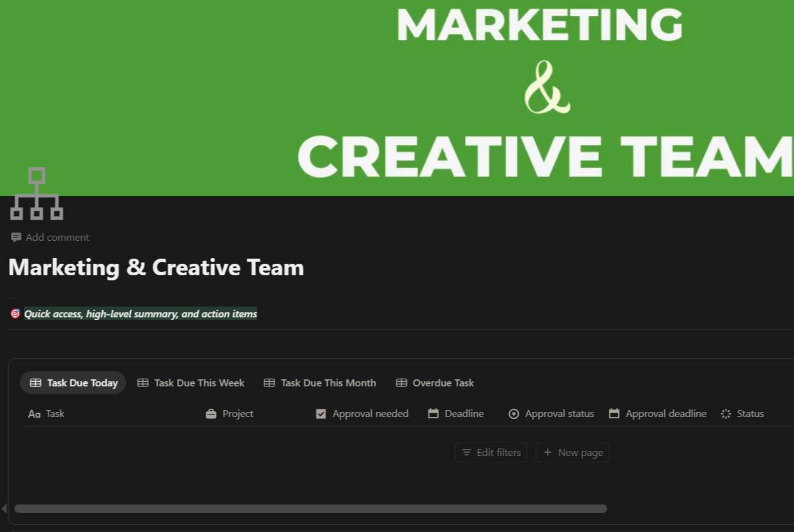This screenshot has width=794, height=532.
Task: Click the speech bubble comment icon
Action: point(16,238)
